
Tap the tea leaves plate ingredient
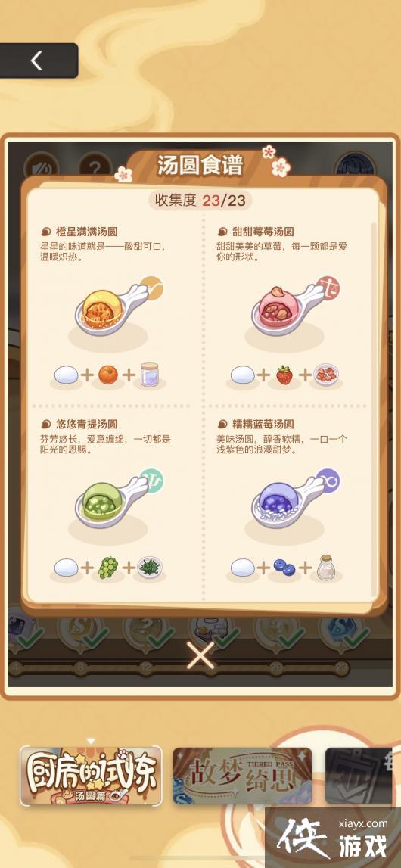pyautogui.click(x=149, y=568)
